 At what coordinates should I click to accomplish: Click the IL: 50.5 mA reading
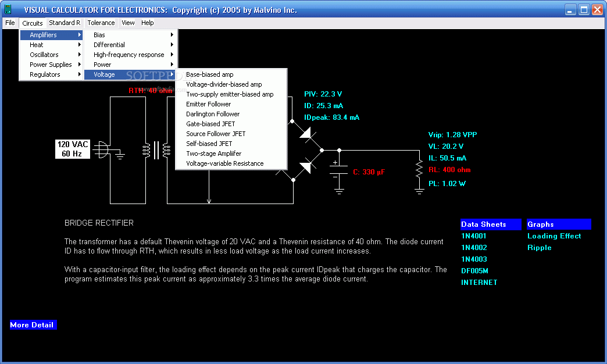(x=447, y=158)
